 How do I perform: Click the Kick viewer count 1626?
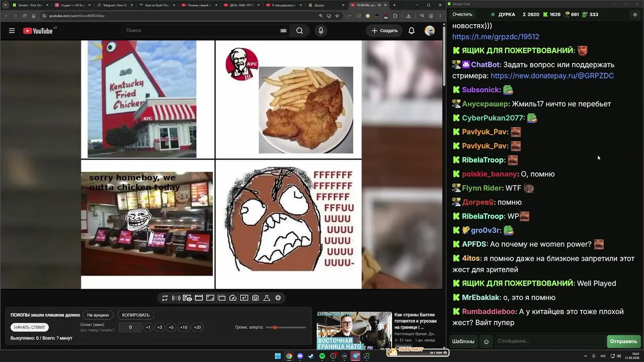[x=551, y=15]
